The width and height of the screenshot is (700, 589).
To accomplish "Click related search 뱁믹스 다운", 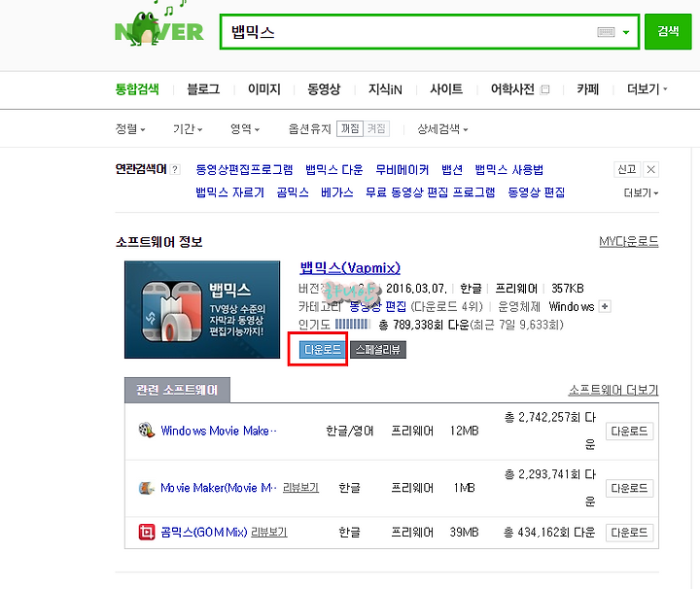I will (333, 169).
